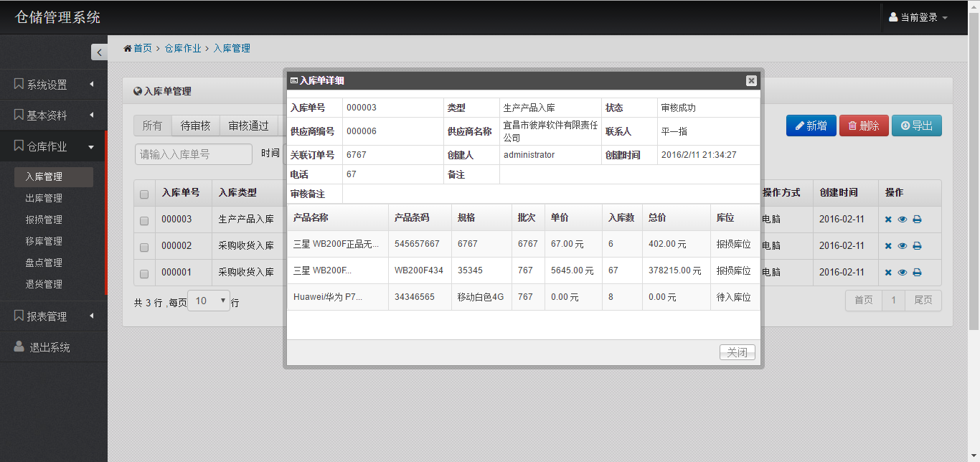Click the print icon for record 000001
This screenshot has width=980, height=462.
point(917,272)
